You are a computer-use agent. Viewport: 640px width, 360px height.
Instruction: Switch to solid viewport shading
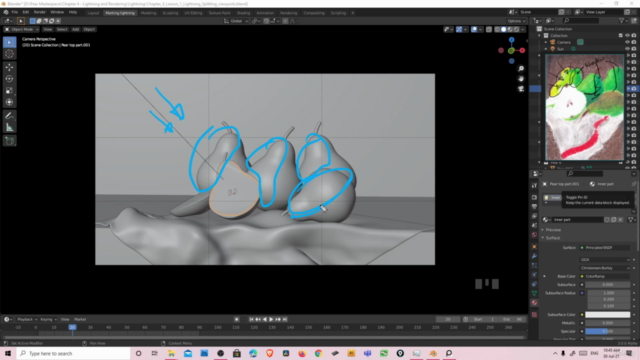click(504, 29)
